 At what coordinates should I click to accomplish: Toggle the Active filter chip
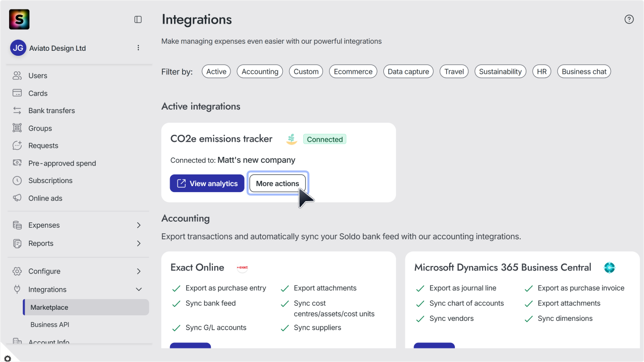[x=216, y=71]
